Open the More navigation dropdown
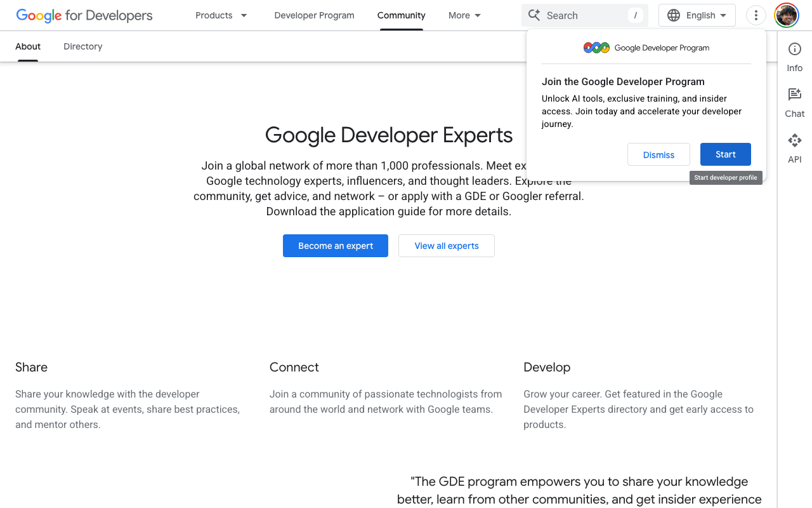The width and height of the screenshot is (812, 508). point(464,15)
